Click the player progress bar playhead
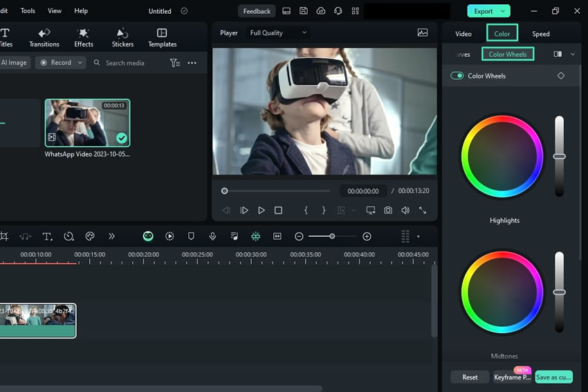Viewport: 588px width, 392px height. (224, 191)
